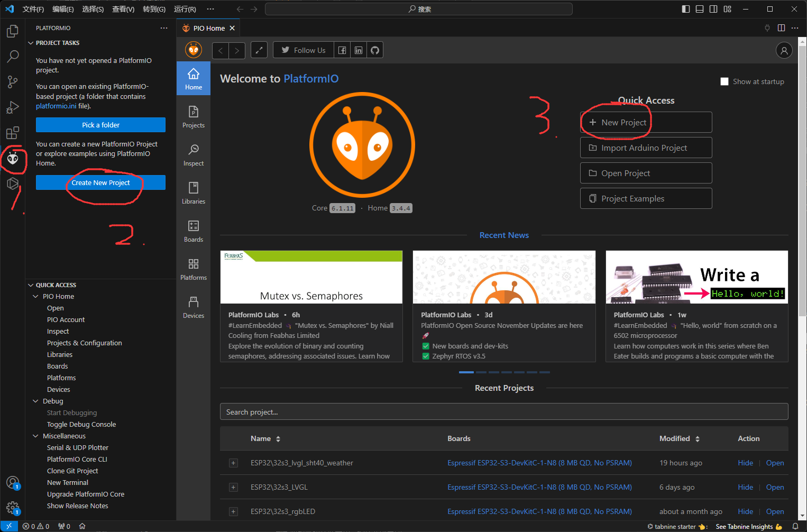Toggle Show at startup checkbox
The image size is (807, 532).
click(725, 81)
